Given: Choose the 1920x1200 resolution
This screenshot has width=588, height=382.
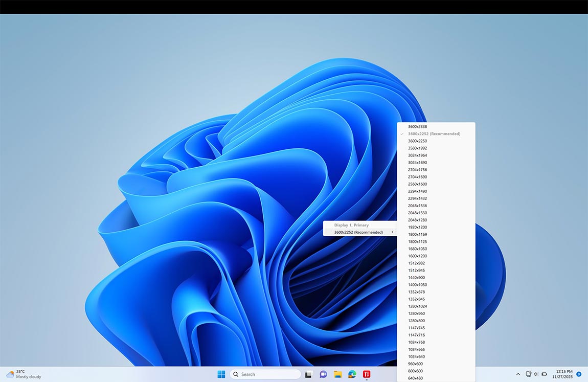Looking at the screenshot, I should pos(417,227).
